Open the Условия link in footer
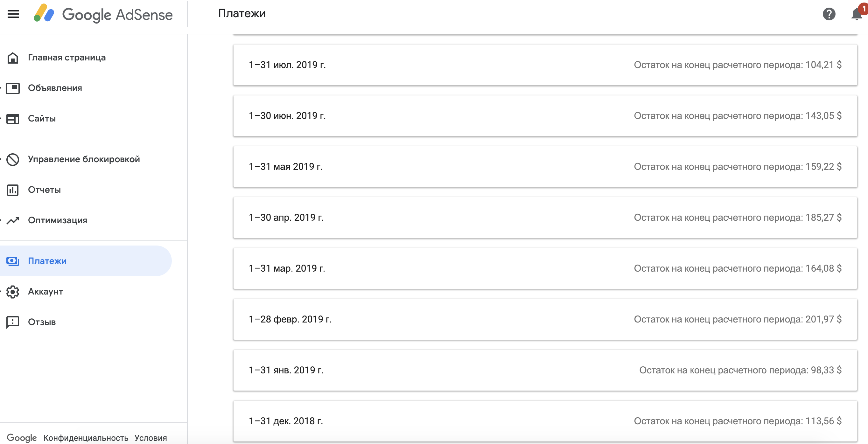868x444 pixels. click(x=150, y=438)
